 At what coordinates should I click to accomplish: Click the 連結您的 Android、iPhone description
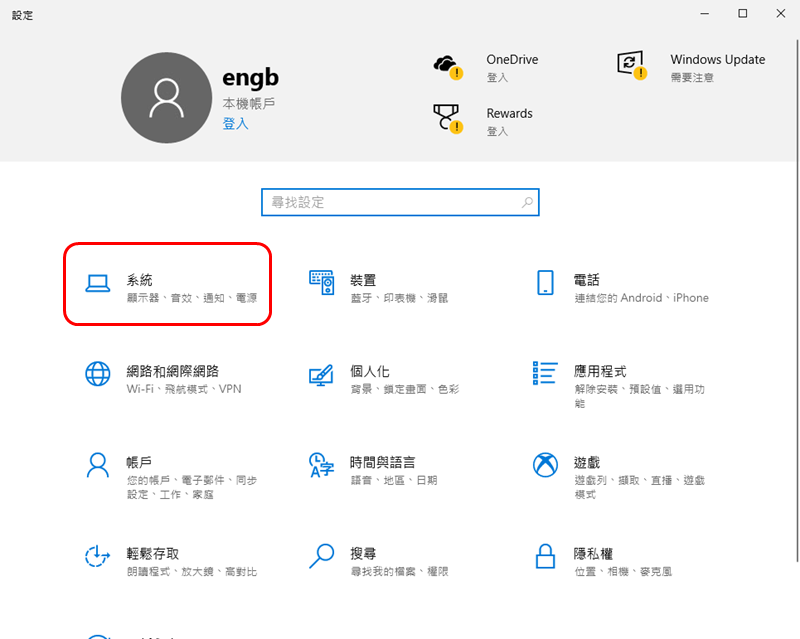pyautogui.click(x=641, y=298)
